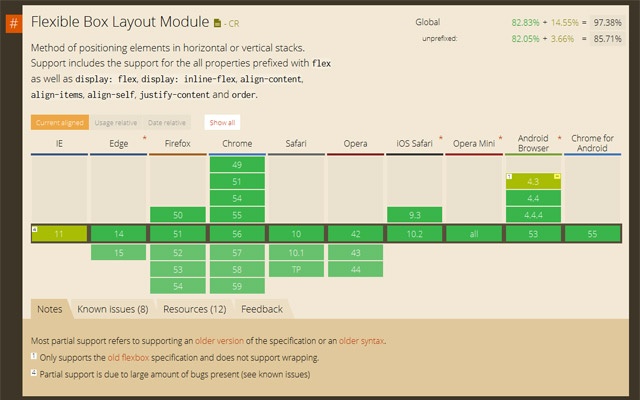
Task: Select the Opera 44 support cell
Action: click(356, 269)
